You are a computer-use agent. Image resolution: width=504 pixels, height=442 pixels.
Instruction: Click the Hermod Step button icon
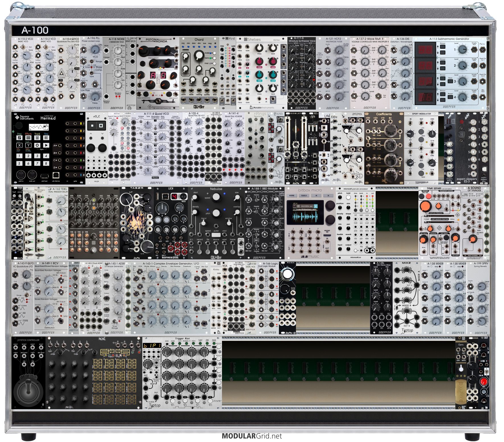19,138
